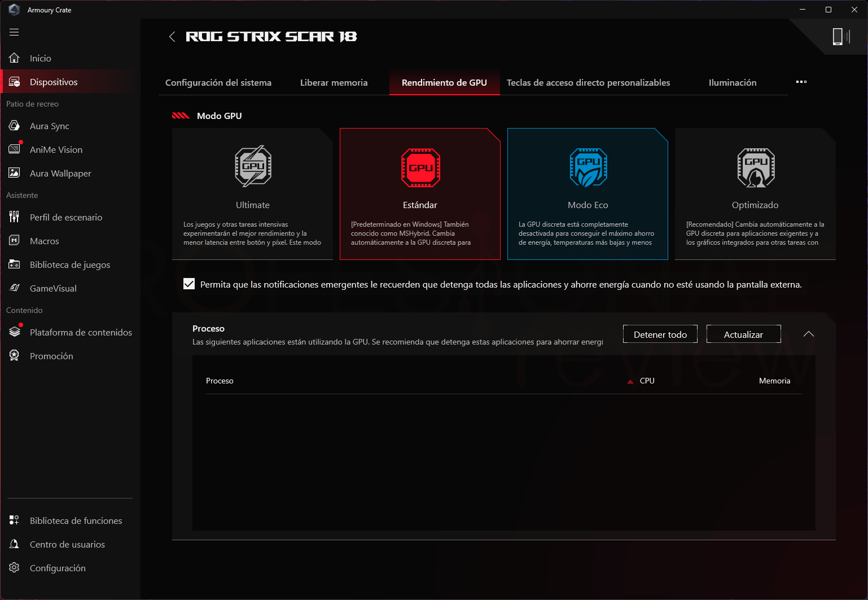
Task: Open Aura Sync icon in sidebar
Action: pos(15,126)
